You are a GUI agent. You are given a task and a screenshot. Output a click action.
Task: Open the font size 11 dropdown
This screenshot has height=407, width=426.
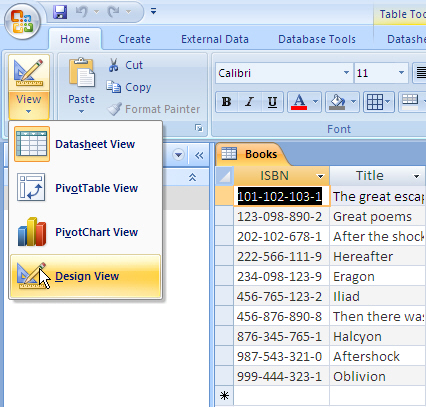pos(401,73)
